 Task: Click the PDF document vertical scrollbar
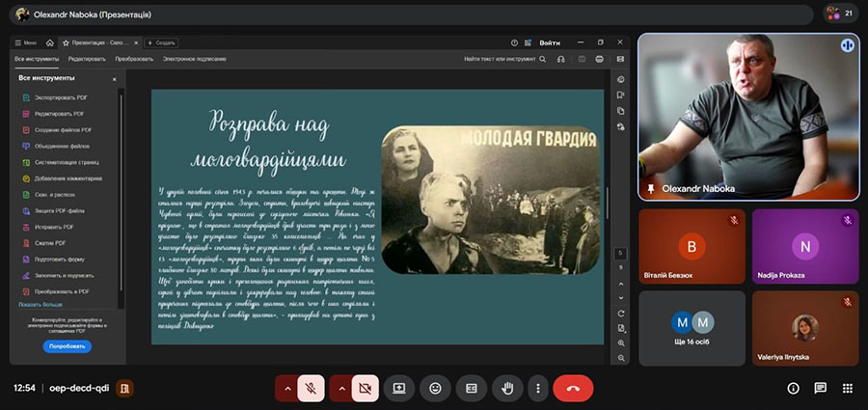pos(607,203)
